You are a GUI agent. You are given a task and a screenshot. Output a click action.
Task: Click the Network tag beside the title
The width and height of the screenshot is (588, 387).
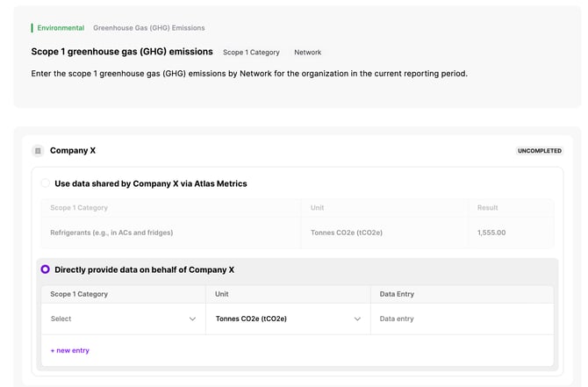click(x=307, y=53)
